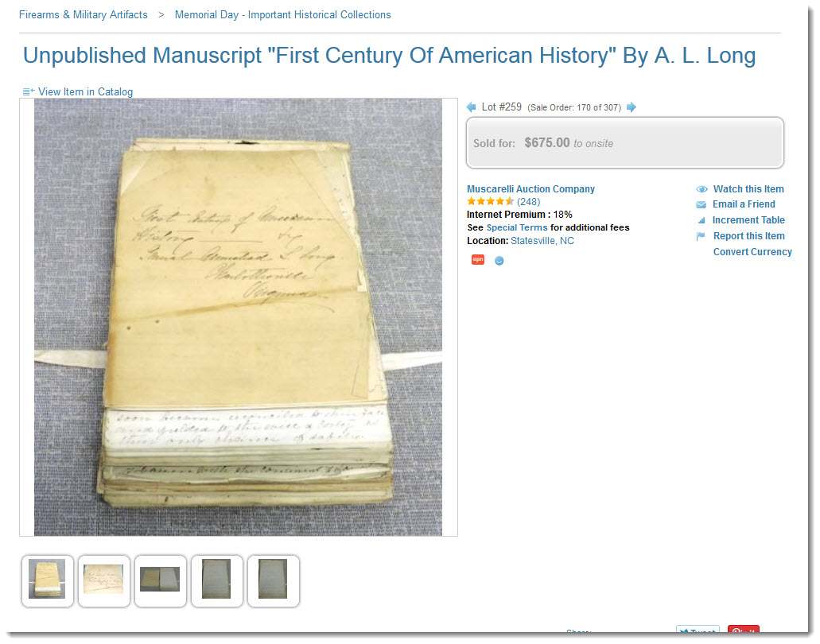Select the first manuscript stack thumbnail
The height and width of the screenshot is (644, 820).
point(48,581)
